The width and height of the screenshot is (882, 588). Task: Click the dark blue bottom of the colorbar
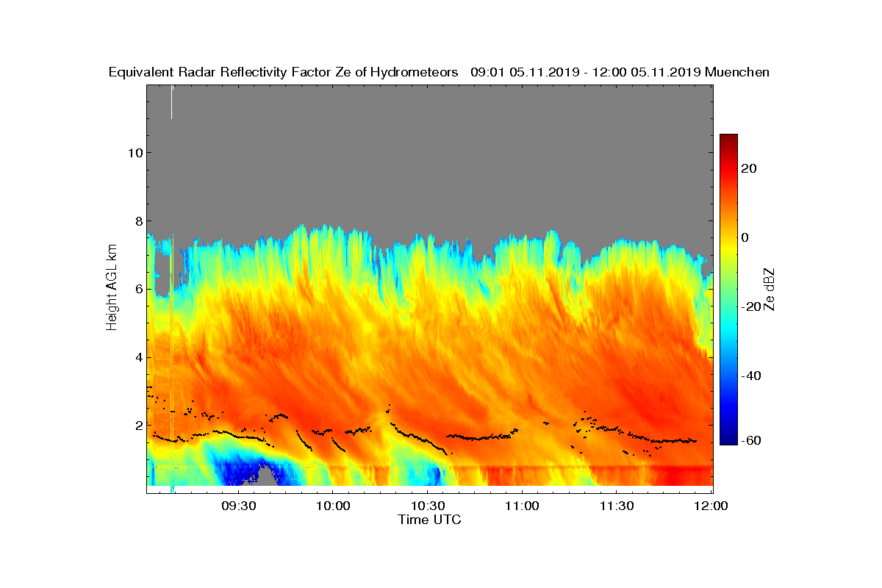point(728,439)
